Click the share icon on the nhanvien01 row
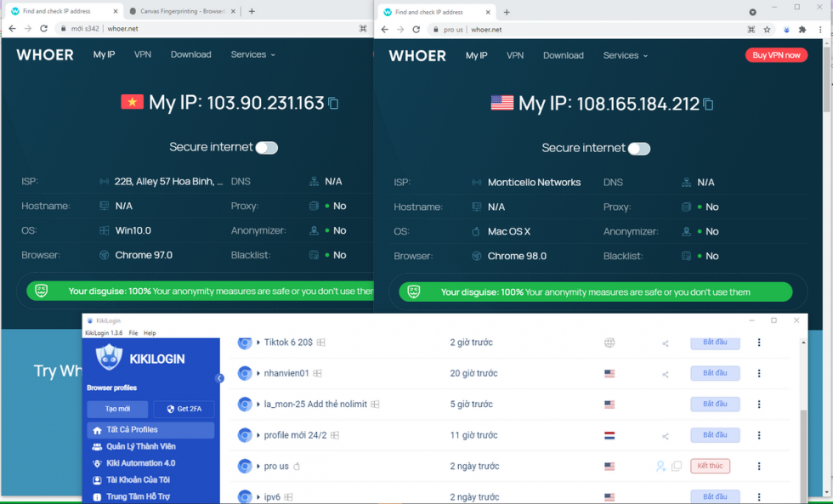The width and height of the screenshot is (833, 504). pyautogui.click(x=665, y=373)
